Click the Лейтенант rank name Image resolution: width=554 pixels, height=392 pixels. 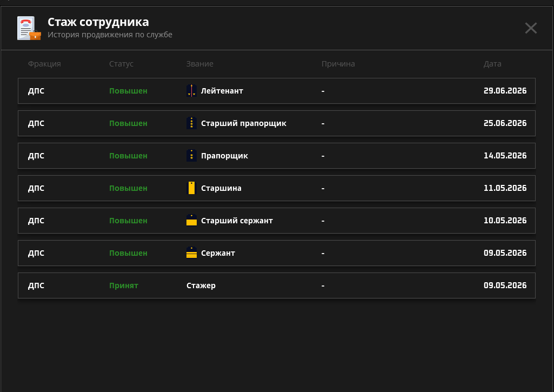222,91
